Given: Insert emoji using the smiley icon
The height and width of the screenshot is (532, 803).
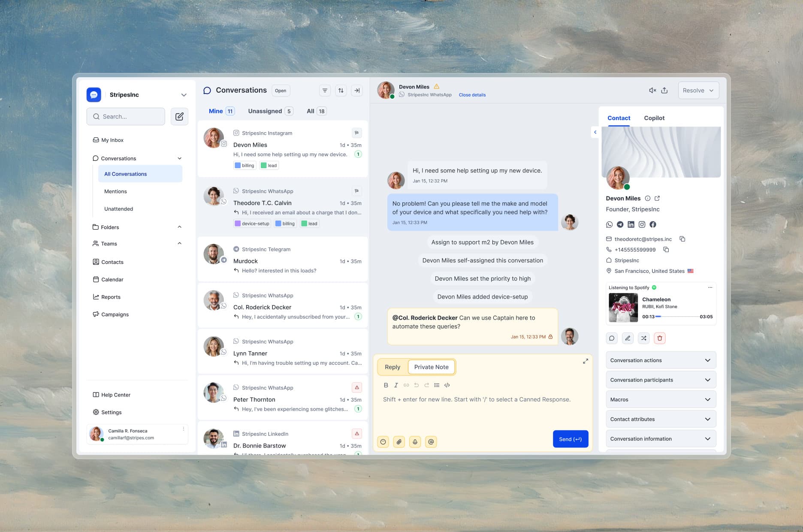Looking at the screenshot, I should 383,441.
